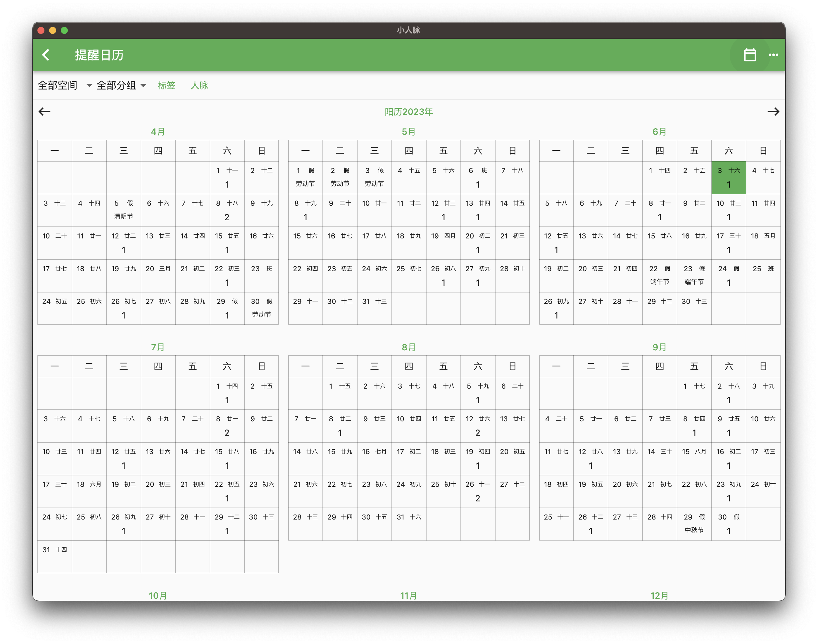Click the 8月 month heading
Viewport: 818px width, 644px height.
409,347
